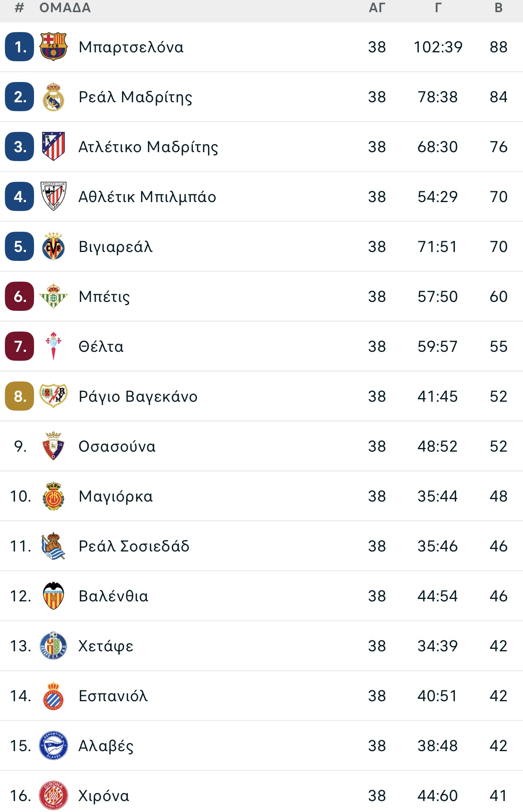Tap the Atlético Madrid shield logo
The image size is (523, 812).
click(53, 146)
